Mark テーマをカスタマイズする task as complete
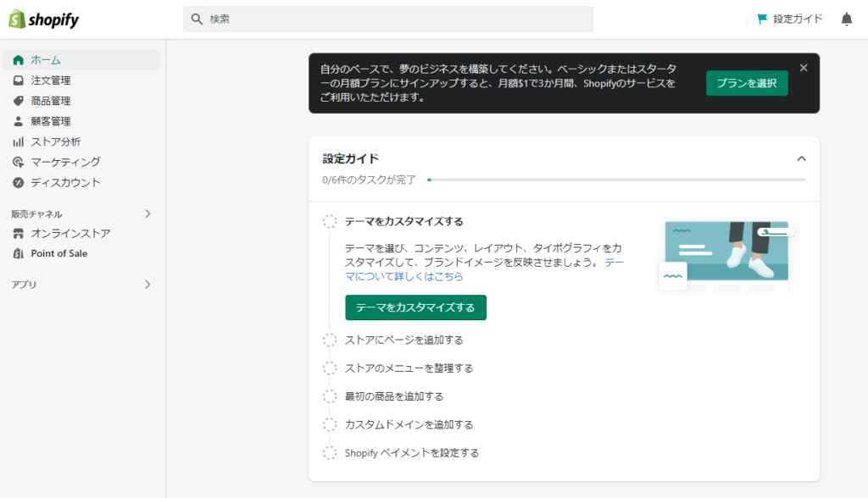Screen dimensions: 868x498 330,221
